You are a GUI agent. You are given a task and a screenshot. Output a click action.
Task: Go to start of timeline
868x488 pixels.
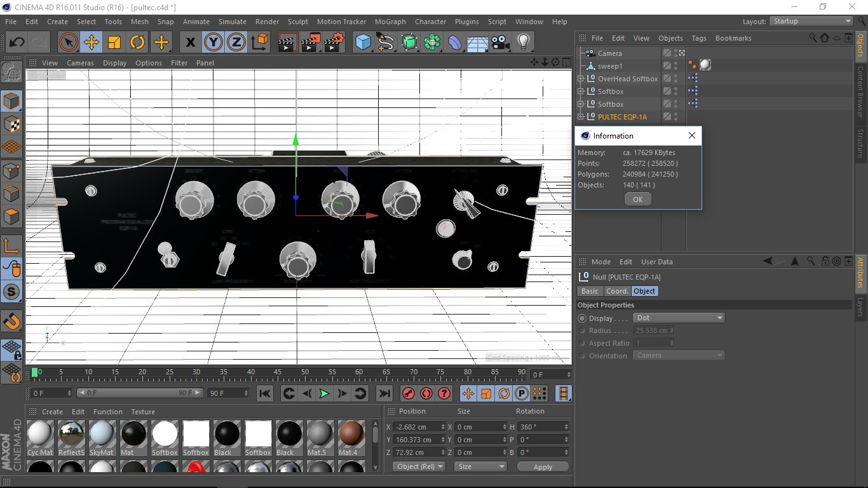pos(265,393)
